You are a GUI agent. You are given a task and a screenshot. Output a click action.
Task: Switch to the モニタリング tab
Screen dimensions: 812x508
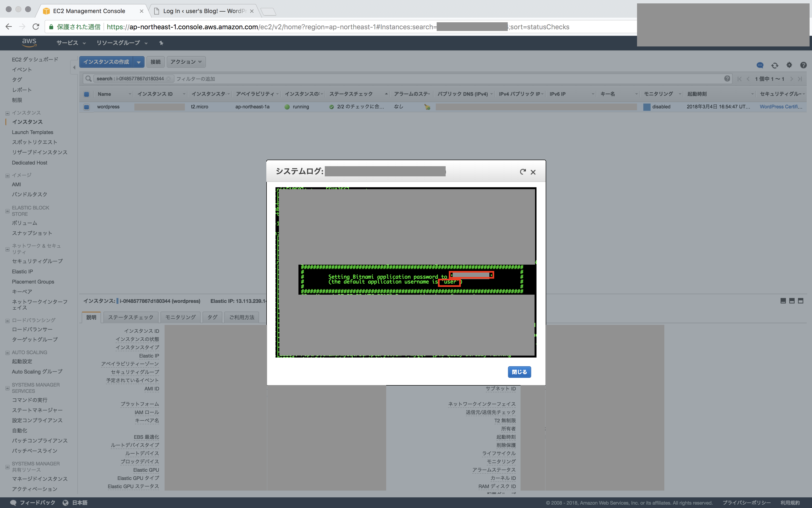click(181, 317)
